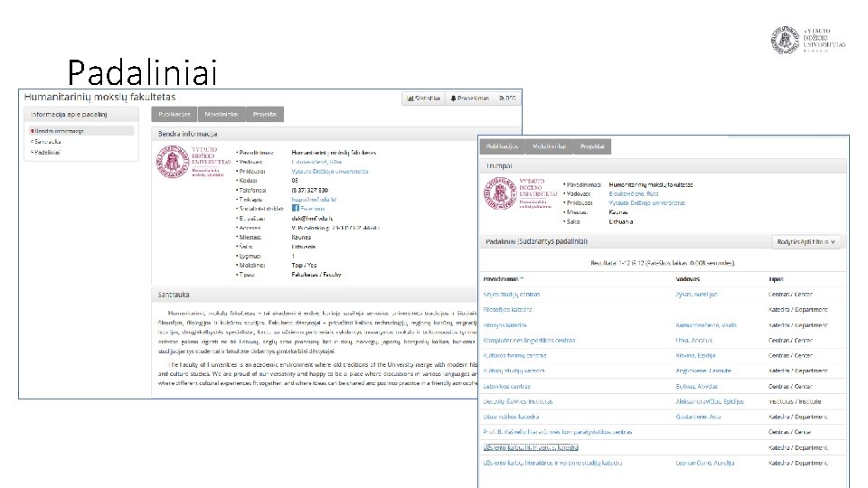The height and width of the screenshot is (488, 868).
Task: Open Istorijos katedra link
Action: pos(505,325)
